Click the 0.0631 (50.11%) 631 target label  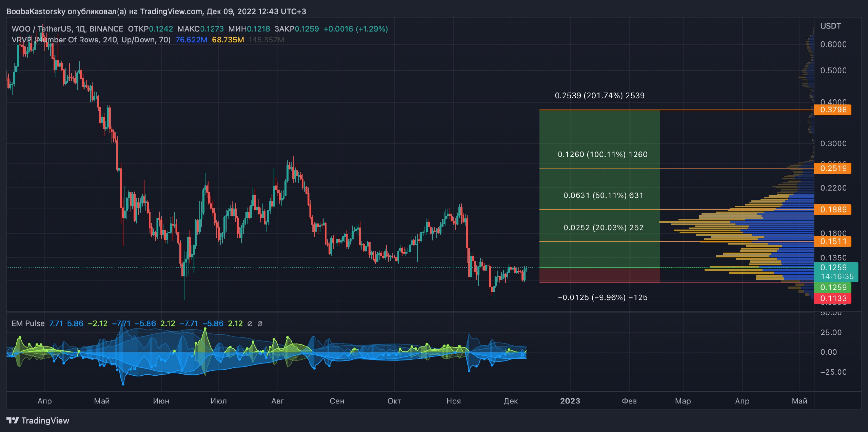(x=603, y=195)
